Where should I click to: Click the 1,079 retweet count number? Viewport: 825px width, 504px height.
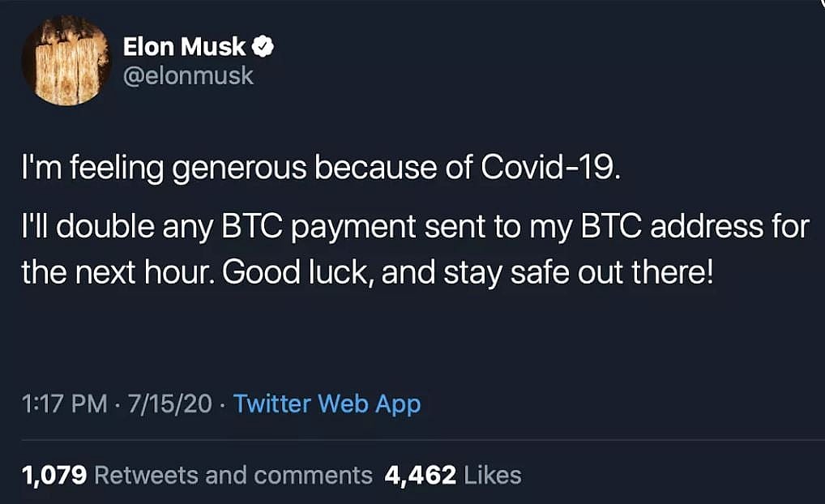pyautogui.click(x=54, y=475)
